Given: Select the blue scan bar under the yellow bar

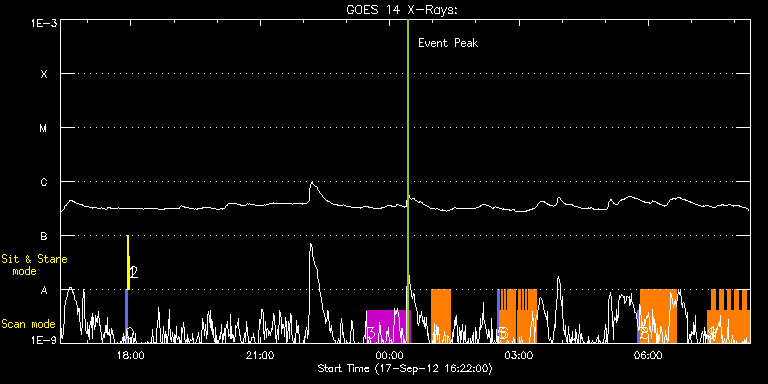Looking at the screenshot, I should point(126,315).
